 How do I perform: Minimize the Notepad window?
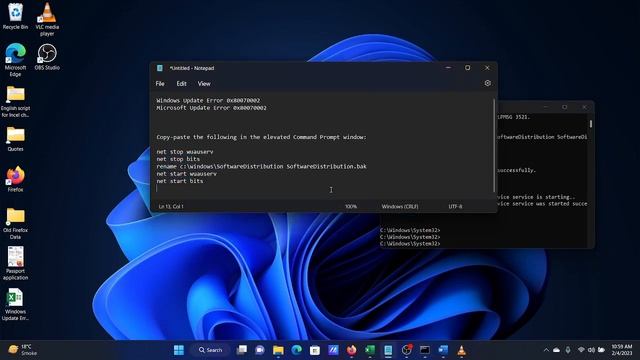tap(448, 68)
